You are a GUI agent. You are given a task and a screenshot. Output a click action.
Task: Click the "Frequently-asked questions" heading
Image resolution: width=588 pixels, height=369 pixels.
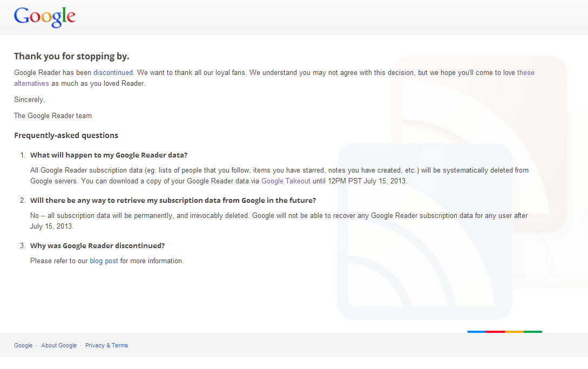pyautogui.click(x=66, y=135)
